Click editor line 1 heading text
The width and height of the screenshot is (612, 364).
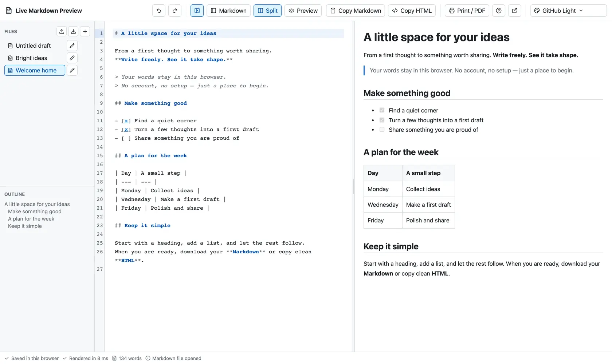coord(169,33)
